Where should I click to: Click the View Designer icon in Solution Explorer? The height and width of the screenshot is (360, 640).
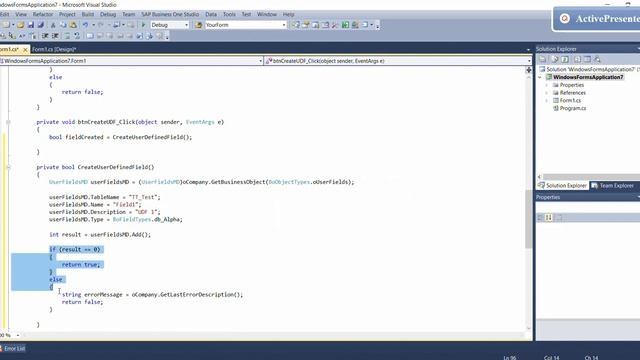[x=587, y=59]
